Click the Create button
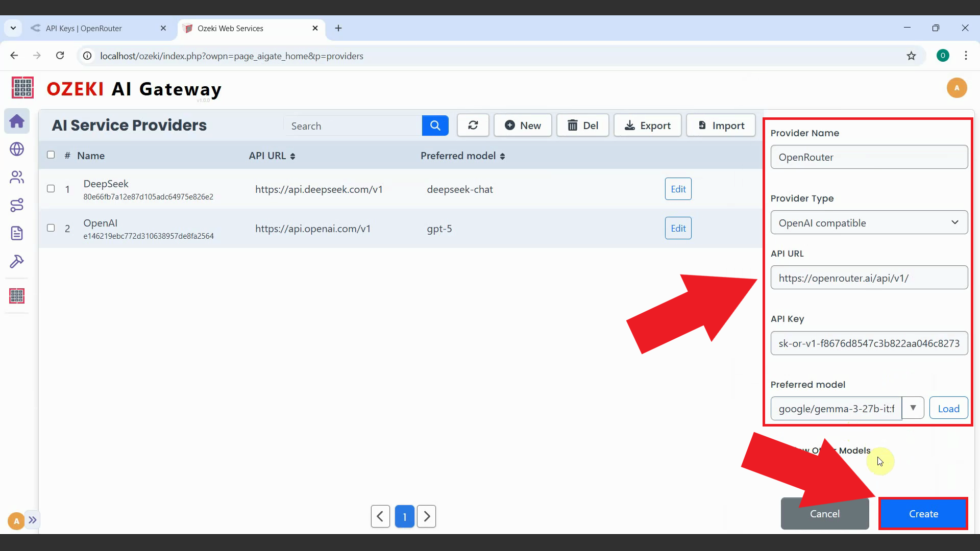Screen dimensions: 980x551 tap(923, 514)
